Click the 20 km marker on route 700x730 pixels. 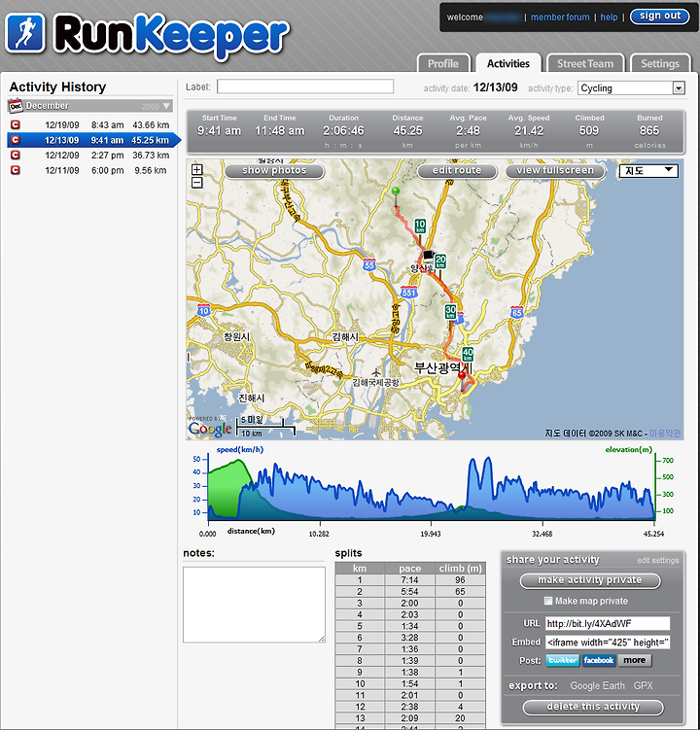point(440,261)
